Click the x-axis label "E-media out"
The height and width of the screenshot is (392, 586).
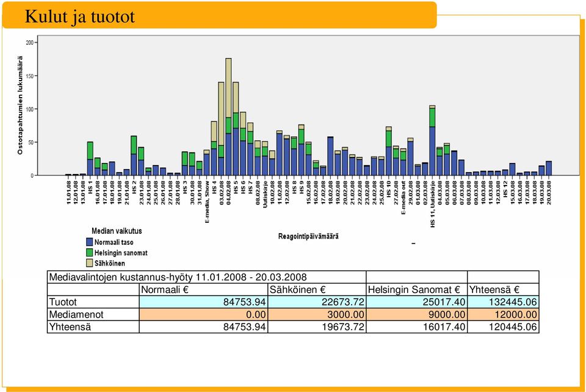tap(403, 198)
